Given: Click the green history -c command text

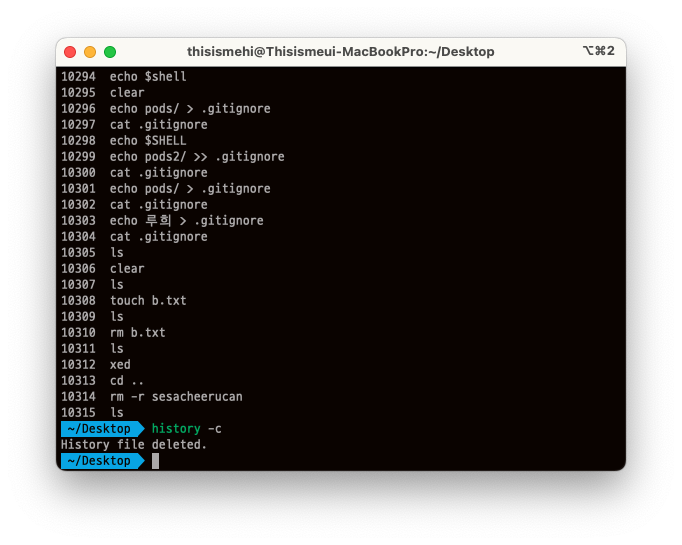Looking at the screenshot, I should 187,429.
